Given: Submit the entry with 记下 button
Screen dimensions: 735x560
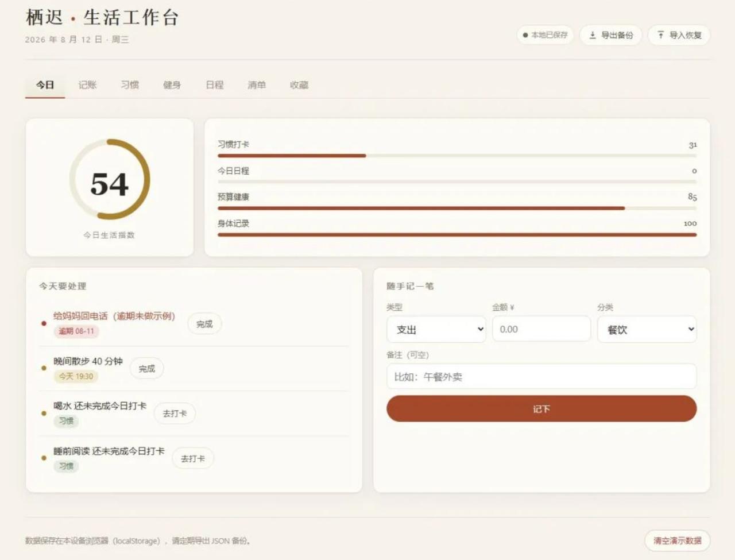Looking at the screenshot, I should click(x=541, y=409).
